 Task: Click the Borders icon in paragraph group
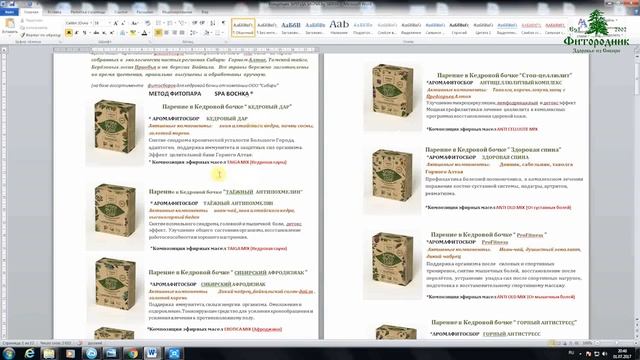pos(218,33)
